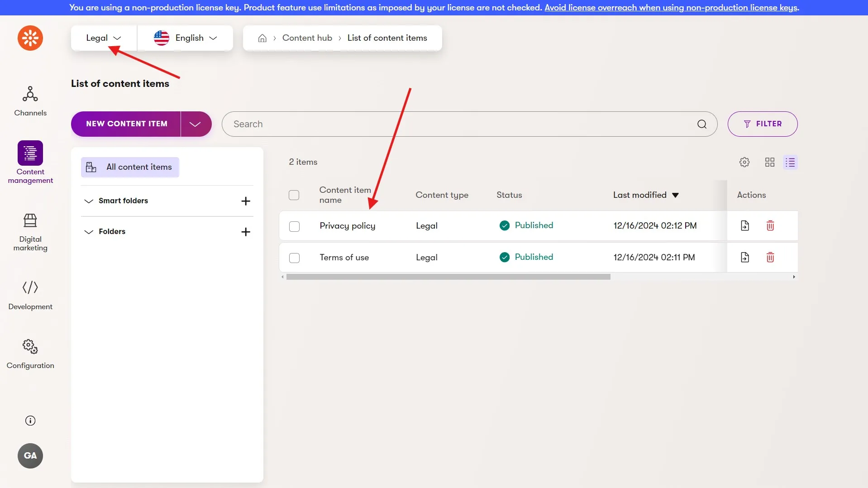Click 12/16/2024 02:12 PM date cell
868x488 pixels.
click(655, 225)
